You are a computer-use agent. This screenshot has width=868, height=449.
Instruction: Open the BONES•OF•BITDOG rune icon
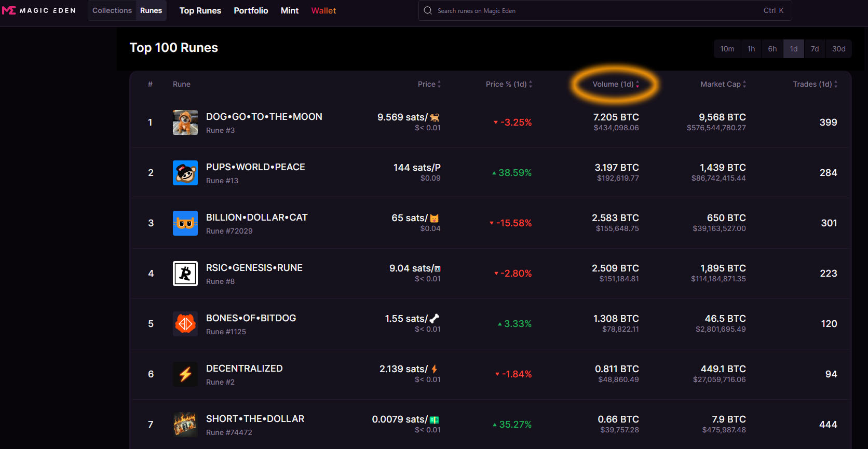tap(185, 324)
